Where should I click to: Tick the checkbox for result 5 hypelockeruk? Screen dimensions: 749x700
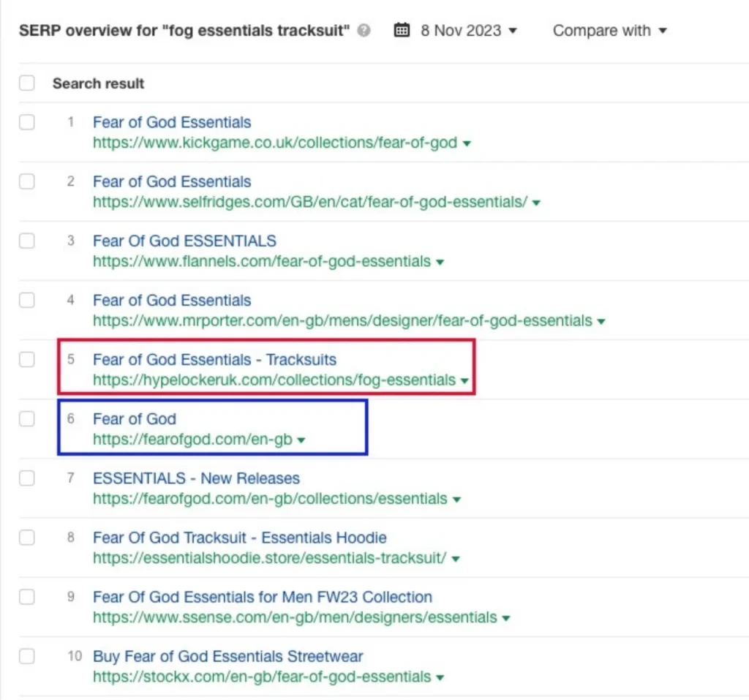tap(27, 359)
